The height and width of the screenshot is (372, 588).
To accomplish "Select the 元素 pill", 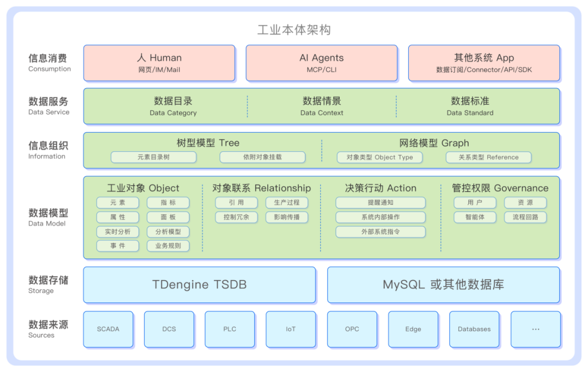I will point(118,203).
